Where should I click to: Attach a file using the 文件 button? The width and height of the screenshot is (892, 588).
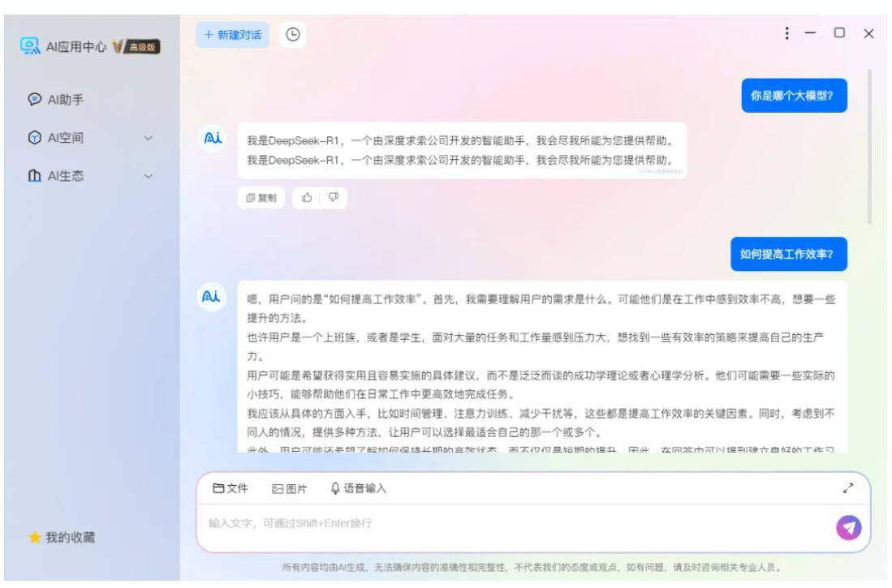click(x=231, y=488)
